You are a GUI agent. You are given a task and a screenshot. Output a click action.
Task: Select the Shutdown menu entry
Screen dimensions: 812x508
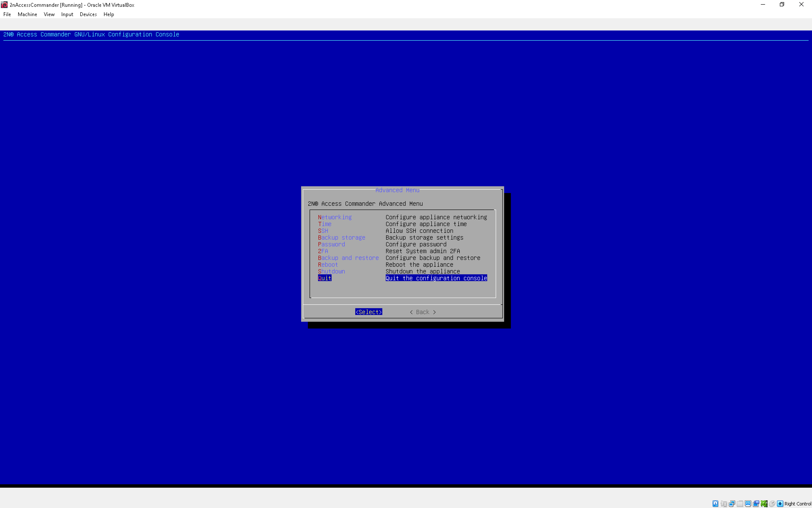332,272
